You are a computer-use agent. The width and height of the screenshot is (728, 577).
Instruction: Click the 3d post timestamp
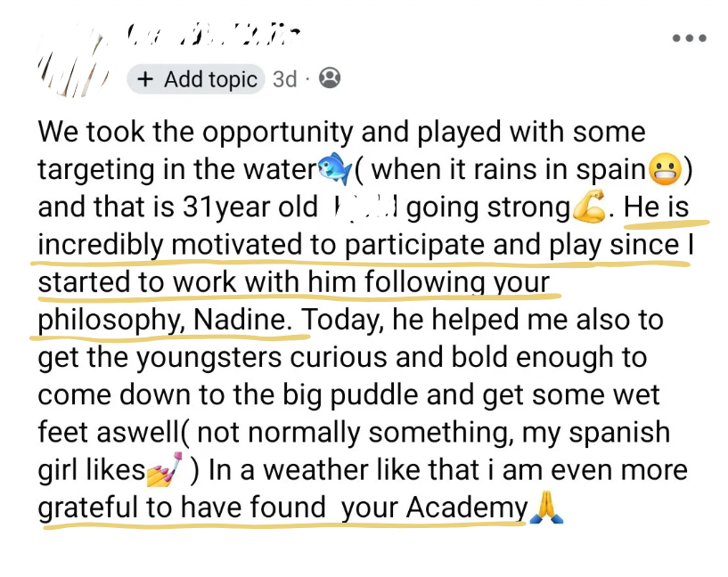(284, 79)
